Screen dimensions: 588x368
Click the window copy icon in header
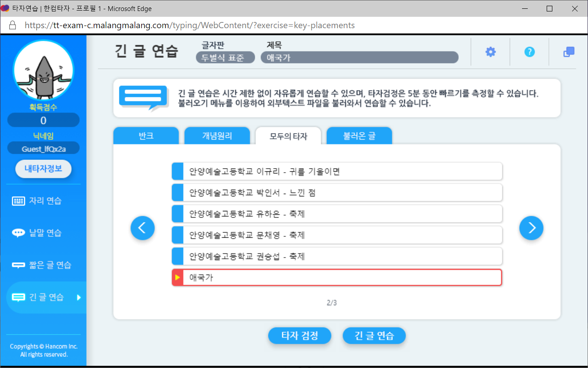pos(569,52)
